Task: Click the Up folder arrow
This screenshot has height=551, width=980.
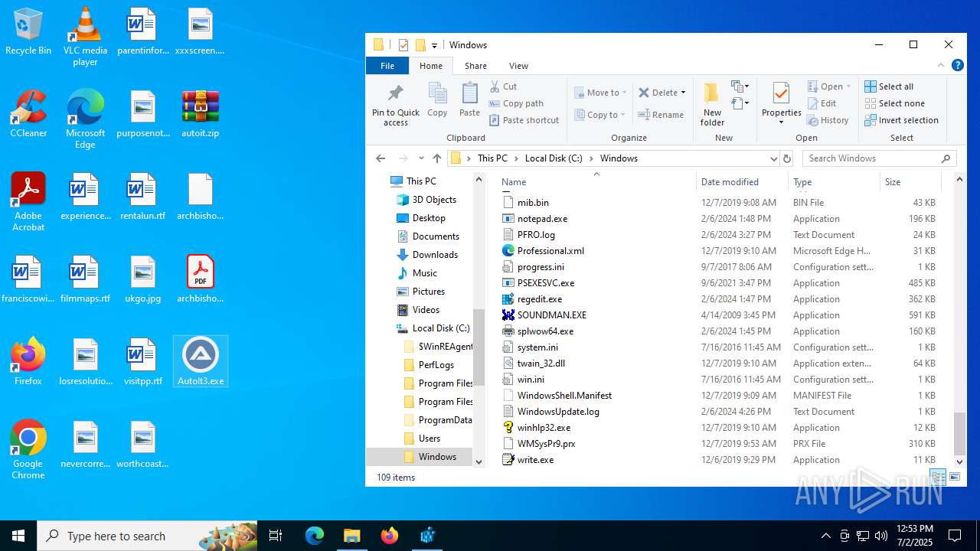Action: click(437, 158)
